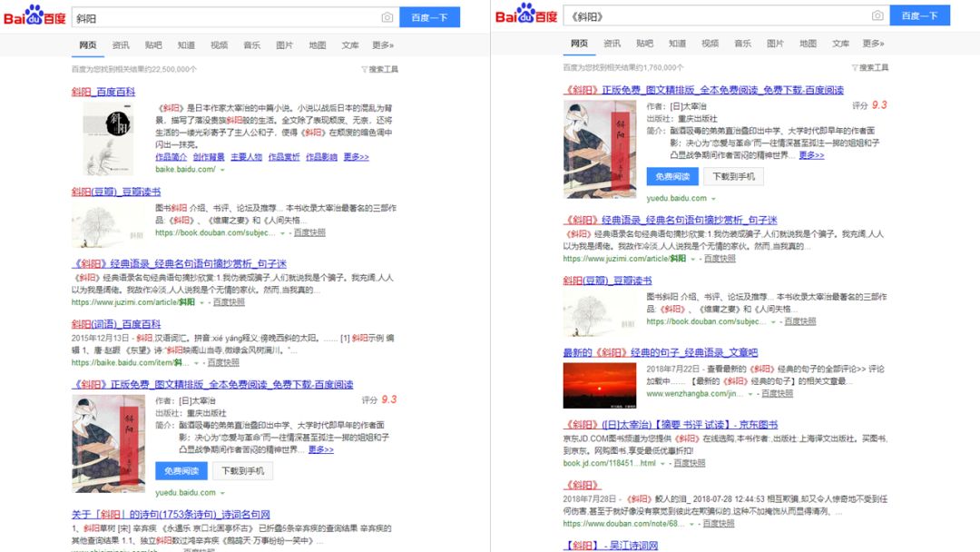Click 创作背景 sublink under Baike result
The width and height of the screenshot is (980, 552).
[209, 157]
